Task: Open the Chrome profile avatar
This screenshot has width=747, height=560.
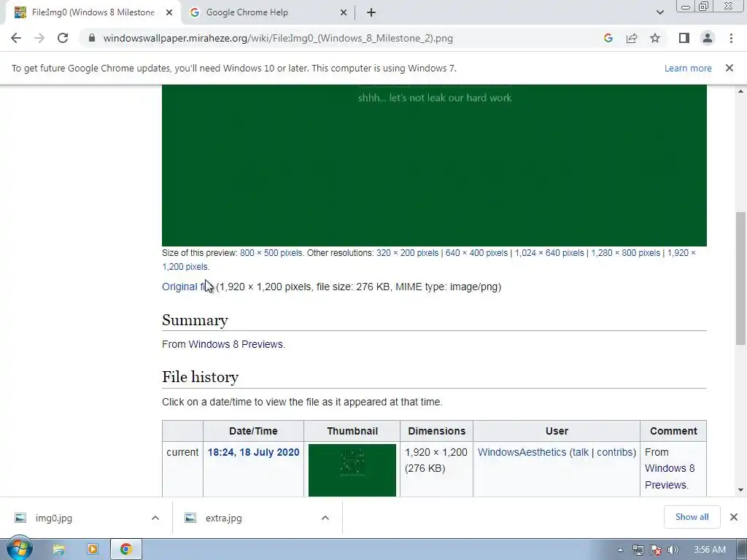Action: pos(708,38)
